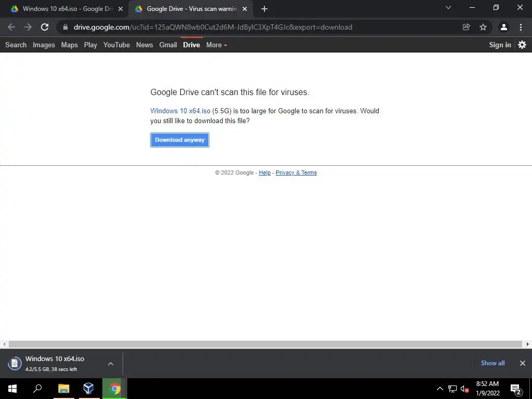Open Google News
The width and height of the screenshot is (532, 399).
[144, 45]
